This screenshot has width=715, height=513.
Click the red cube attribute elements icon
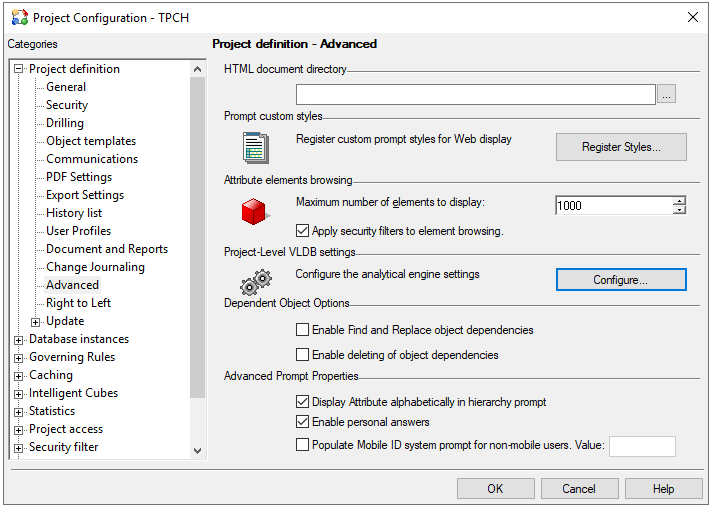[x=255, y=212]
